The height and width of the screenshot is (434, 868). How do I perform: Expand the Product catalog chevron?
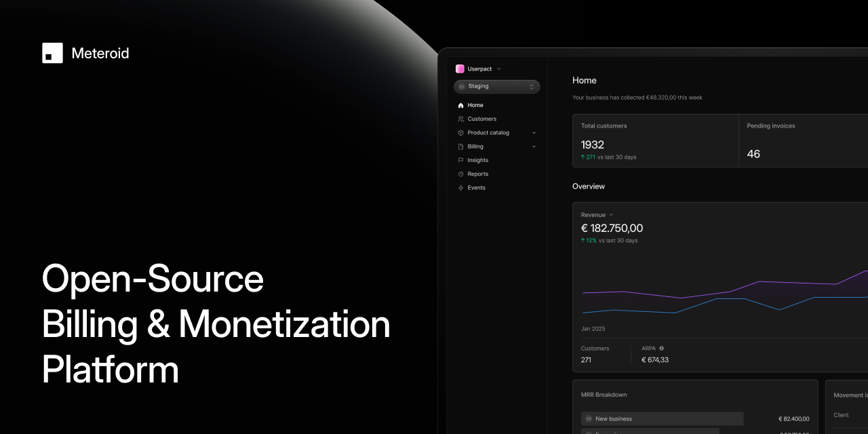(534, 133)
